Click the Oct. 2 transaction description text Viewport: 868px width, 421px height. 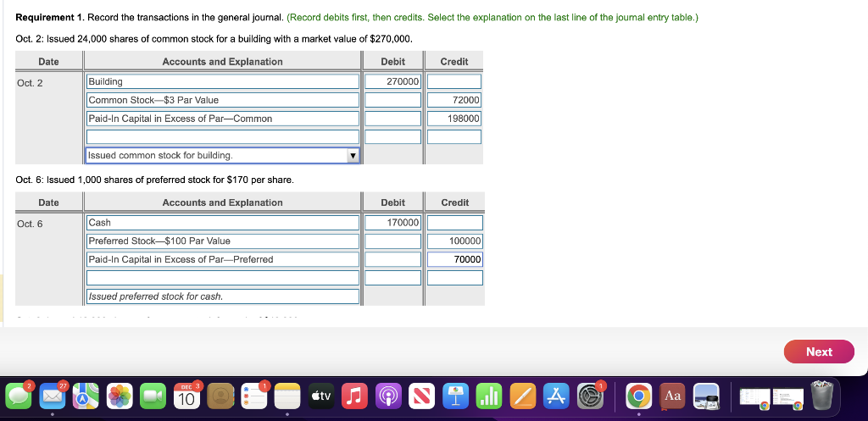(x=214, y=39)
